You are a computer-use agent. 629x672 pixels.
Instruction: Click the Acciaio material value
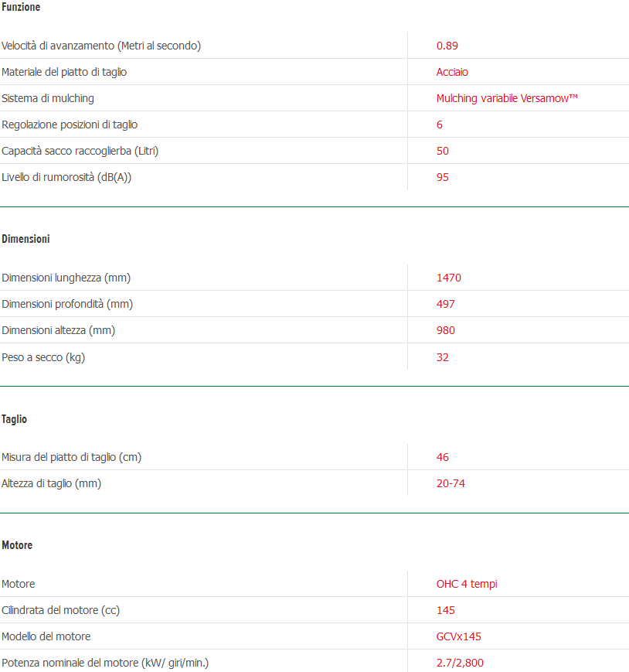pyautogui.click(x=452, y=72)
